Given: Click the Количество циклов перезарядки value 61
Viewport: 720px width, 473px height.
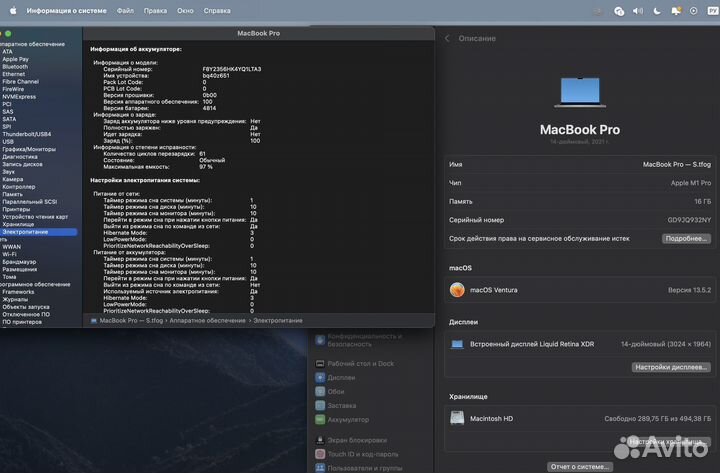Looking at the screenshot, I should click(x=202, y=154).
